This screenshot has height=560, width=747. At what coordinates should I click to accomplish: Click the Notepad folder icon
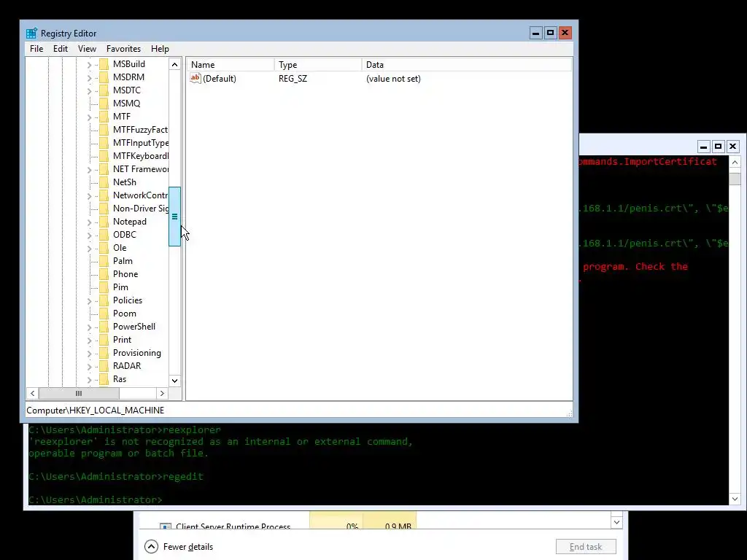point(104,222)
